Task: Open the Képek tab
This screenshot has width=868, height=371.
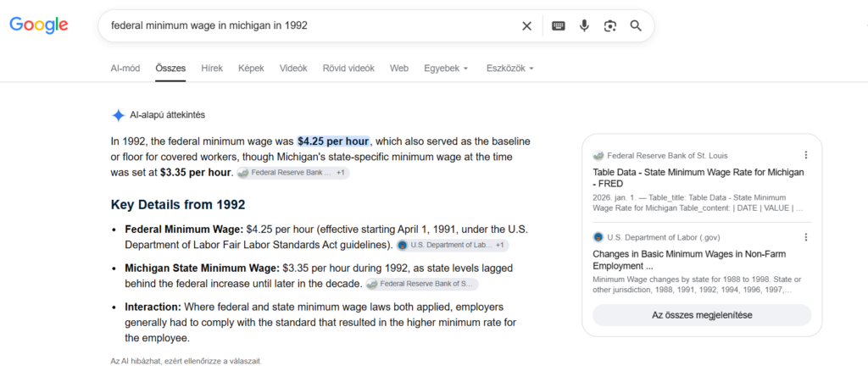Action: 251,69
